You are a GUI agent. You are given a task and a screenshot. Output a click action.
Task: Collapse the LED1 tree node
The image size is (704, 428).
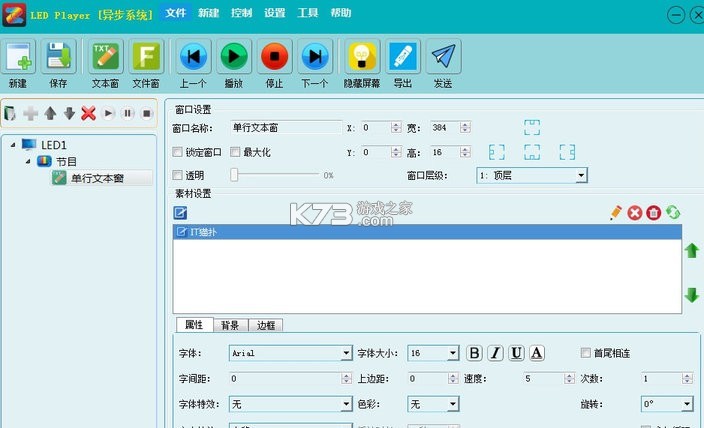(x=13, y=145)
